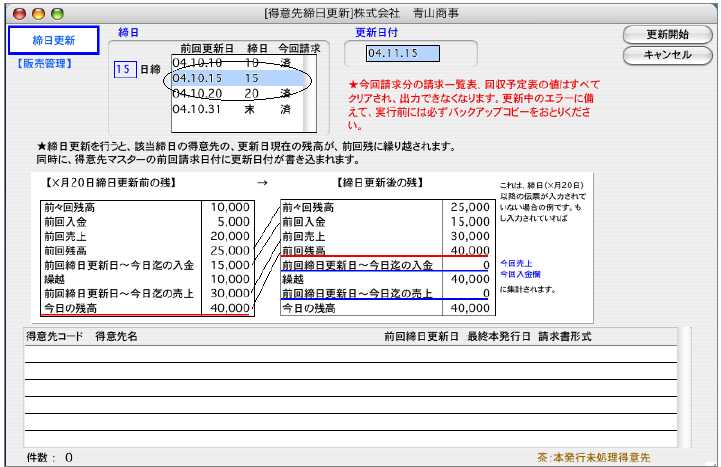
Task: Focus the 締日 day input field
Action: (124, 69)
